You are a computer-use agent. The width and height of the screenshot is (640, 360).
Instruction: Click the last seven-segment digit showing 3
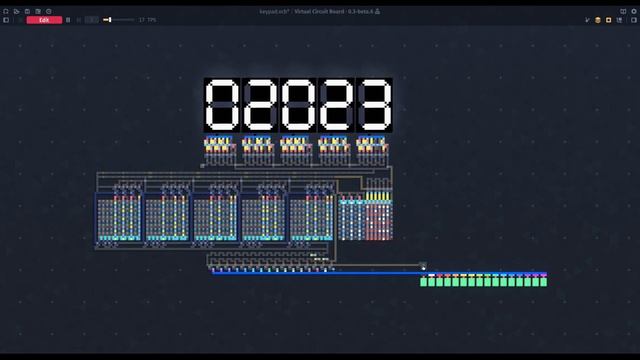374,105
